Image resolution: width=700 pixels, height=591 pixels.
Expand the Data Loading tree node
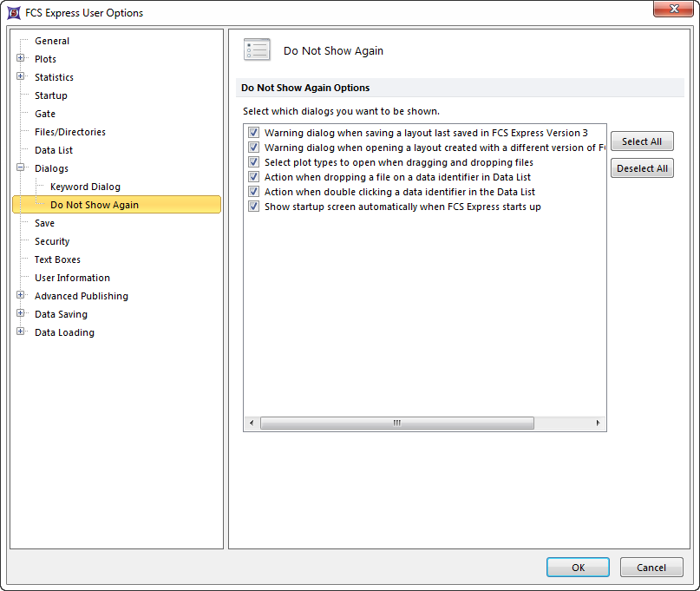point(21,332)
